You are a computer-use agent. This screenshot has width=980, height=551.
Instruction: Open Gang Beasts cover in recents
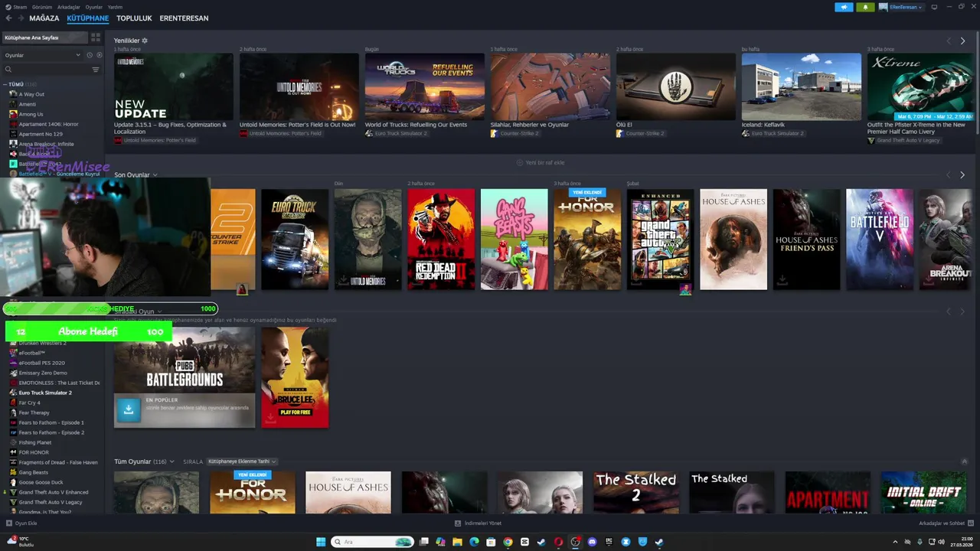point(514,240)
